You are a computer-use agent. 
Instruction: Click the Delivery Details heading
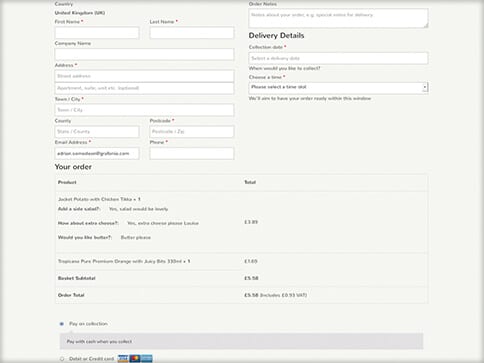[276, 35]
